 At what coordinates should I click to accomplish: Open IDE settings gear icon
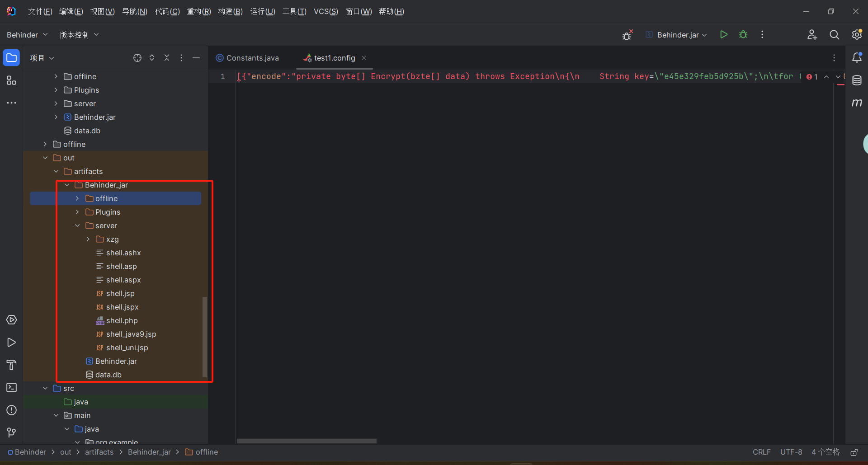857,35
